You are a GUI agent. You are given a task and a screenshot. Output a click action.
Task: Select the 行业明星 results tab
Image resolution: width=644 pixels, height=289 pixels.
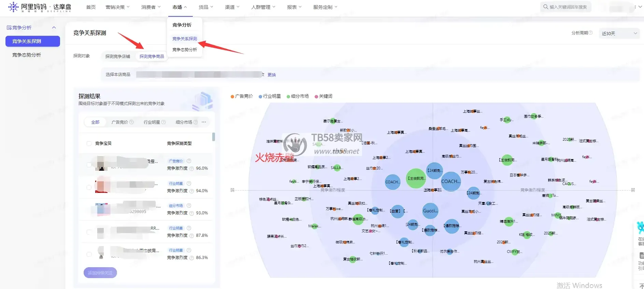click(x=152, y=122)
